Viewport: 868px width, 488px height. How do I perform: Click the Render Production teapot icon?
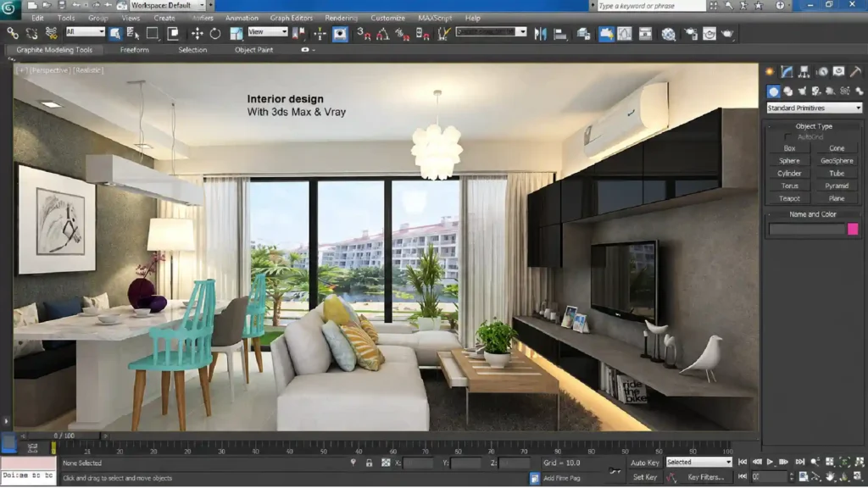727,34
